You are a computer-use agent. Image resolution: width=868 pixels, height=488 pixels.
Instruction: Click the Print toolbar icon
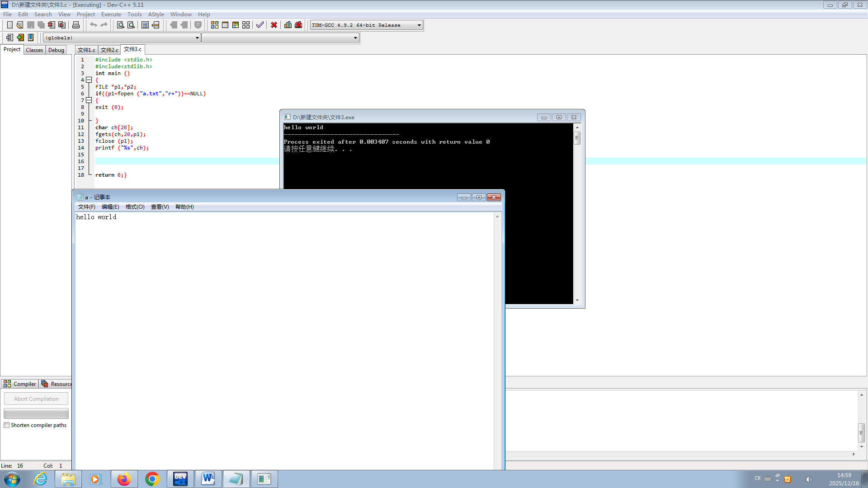[76, 25]
